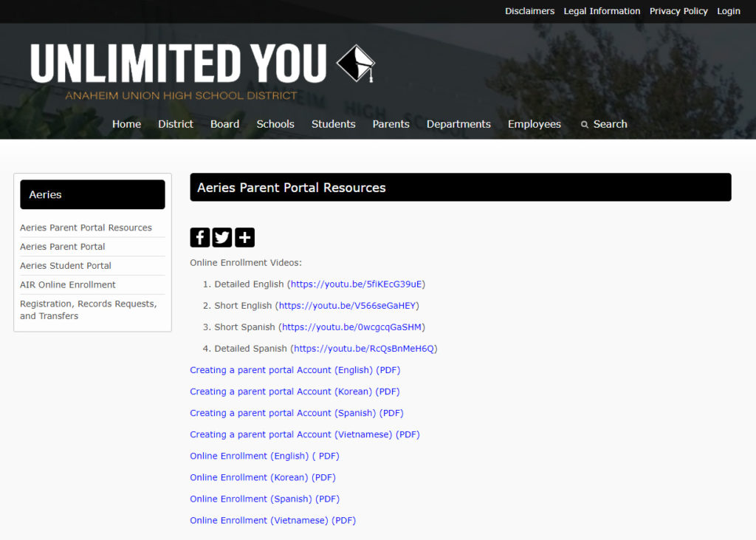
Task: Open Online Enrollment (English) PDF
Action: click(x=265, y=456)
